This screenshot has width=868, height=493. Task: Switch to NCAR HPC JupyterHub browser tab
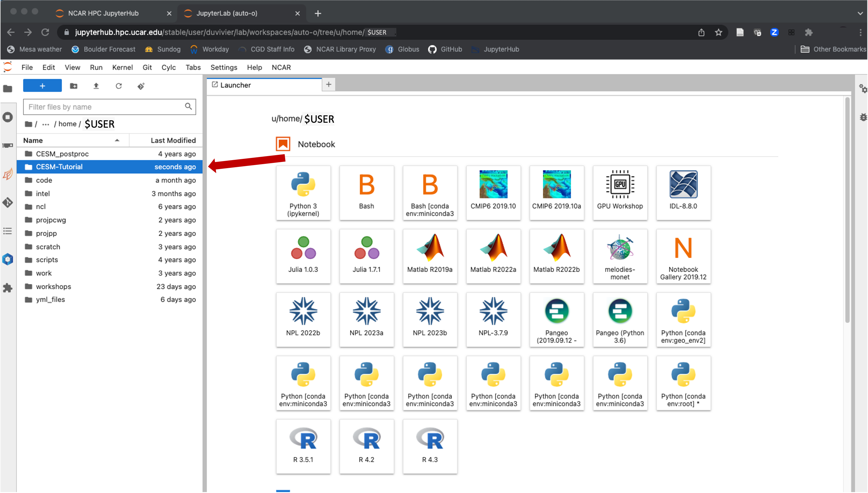[x=113, y=13]
